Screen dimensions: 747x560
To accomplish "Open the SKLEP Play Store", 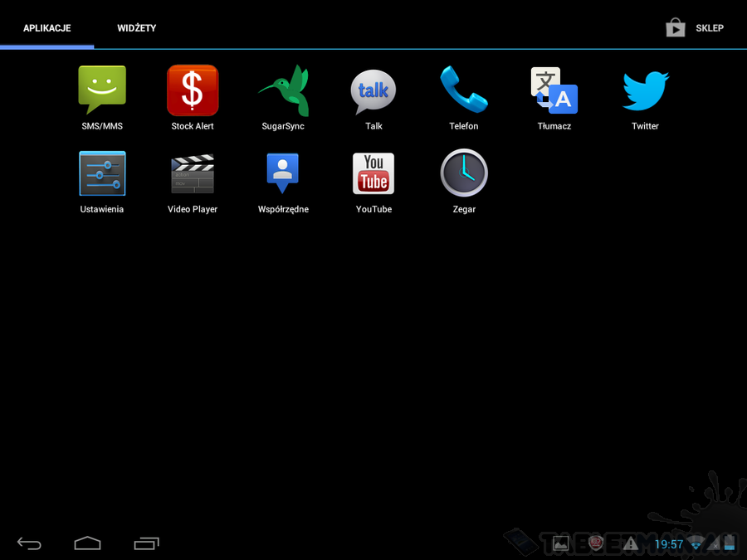I will [695, 28].
